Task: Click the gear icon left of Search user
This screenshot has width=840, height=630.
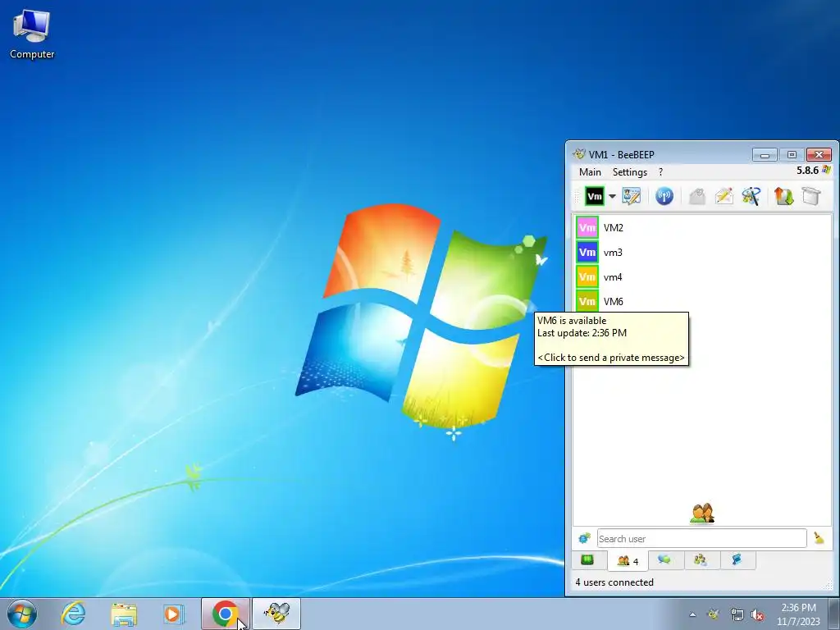Action: pos(584,538)
